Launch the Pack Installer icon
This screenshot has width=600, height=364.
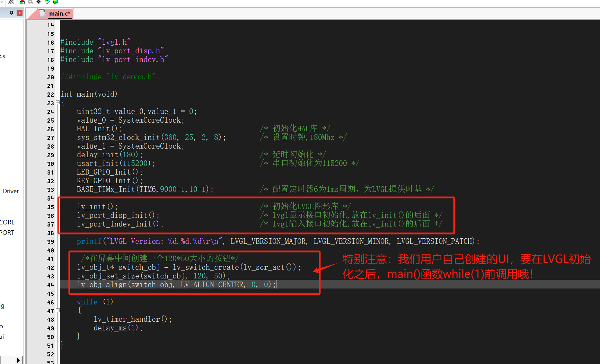pyautogui.click(x=55, y=2)
